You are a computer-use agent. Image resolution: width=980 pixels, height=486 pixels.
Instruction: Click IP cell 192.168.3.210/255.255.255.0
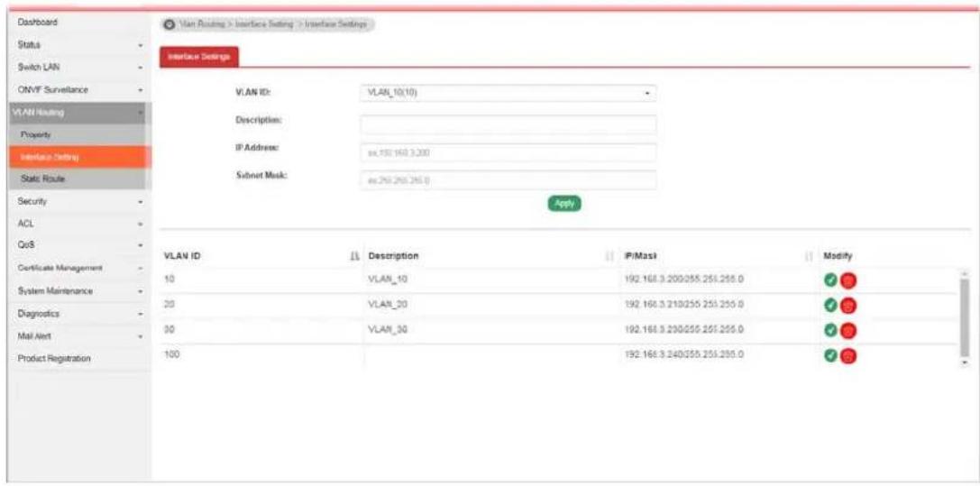point(683,304)
